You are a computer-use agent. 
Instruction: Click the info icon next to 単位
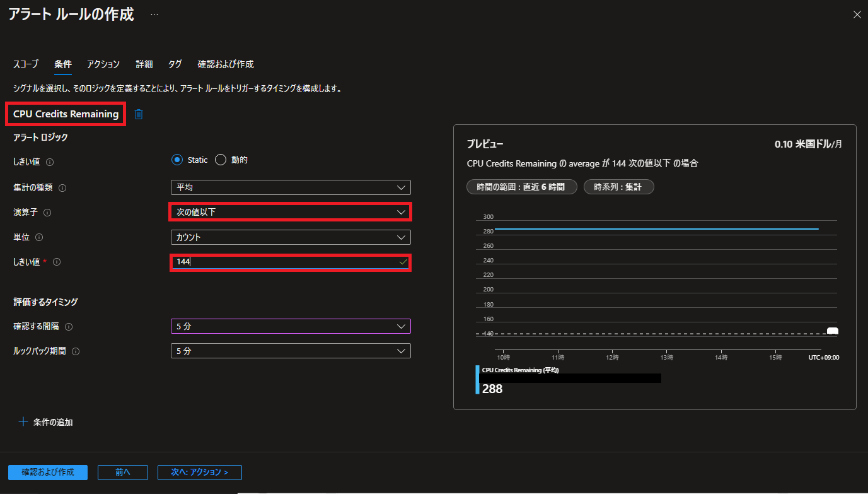point(39,237)
